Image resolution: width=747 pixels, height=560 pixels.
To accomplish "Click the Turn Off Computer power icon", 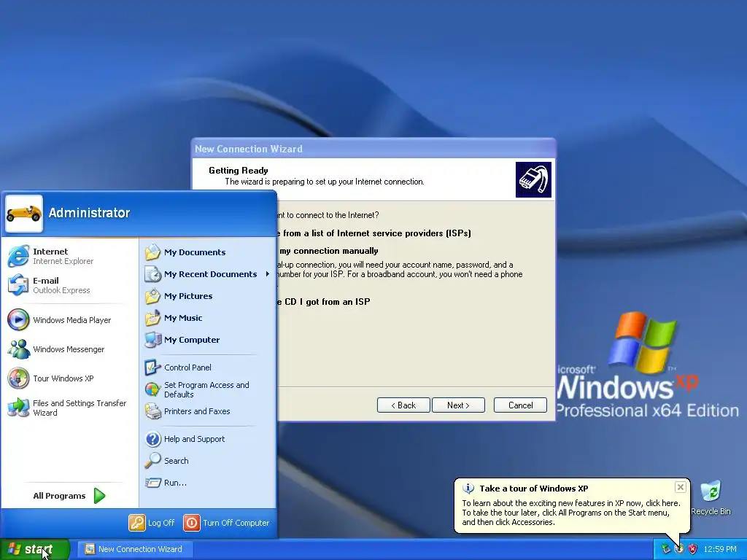I will click(x=192, y=522).
